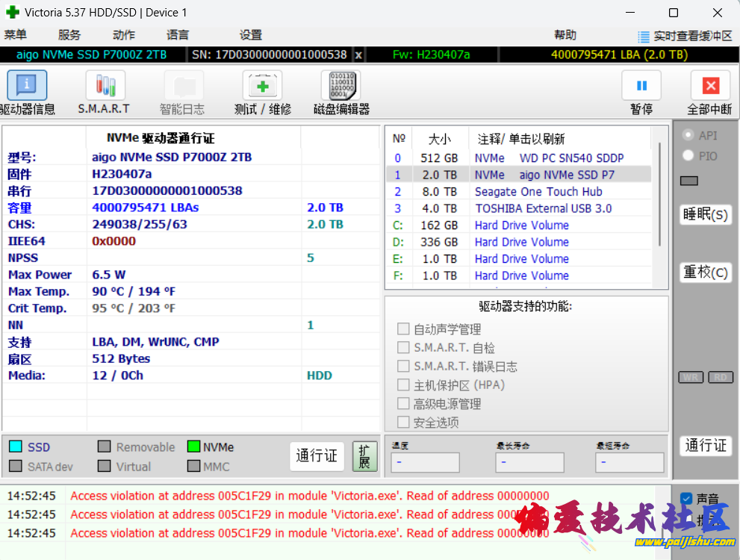Open the 驱动器信息 drive info panel

(27, 91)
